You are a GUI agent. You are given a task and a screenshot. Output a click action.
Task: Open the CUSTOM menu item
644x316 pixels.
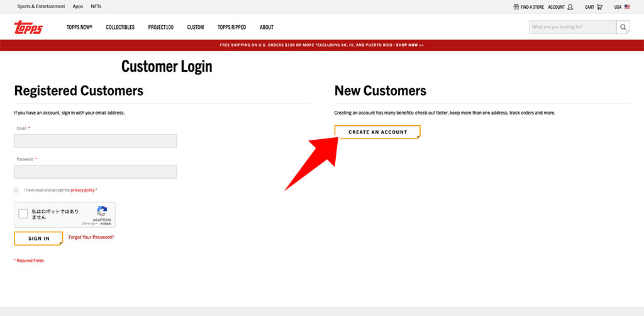[196, 27]
